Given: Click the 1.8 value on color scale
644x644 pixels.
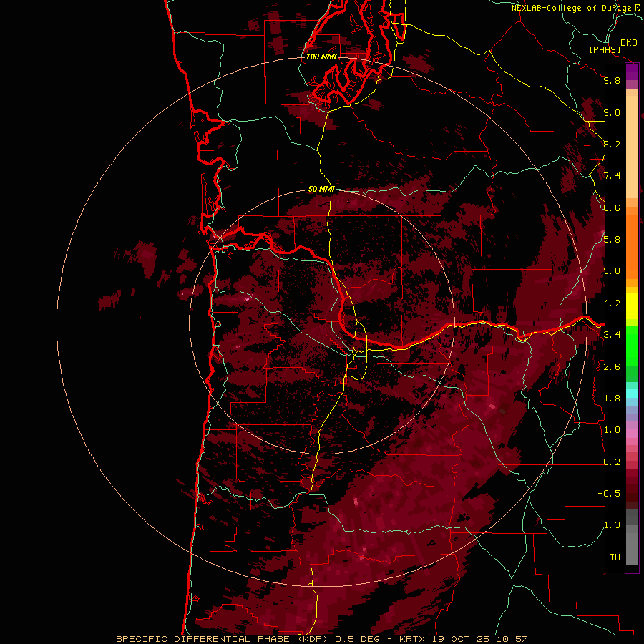Looking at the screenshot, I should click(612, 399).
